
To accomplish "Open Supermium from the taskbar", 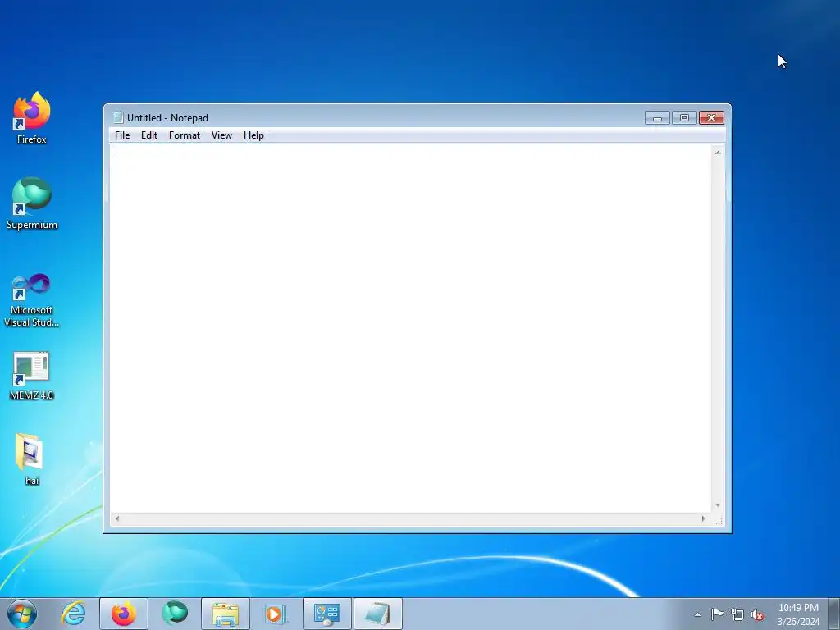I will coord(175,614).
